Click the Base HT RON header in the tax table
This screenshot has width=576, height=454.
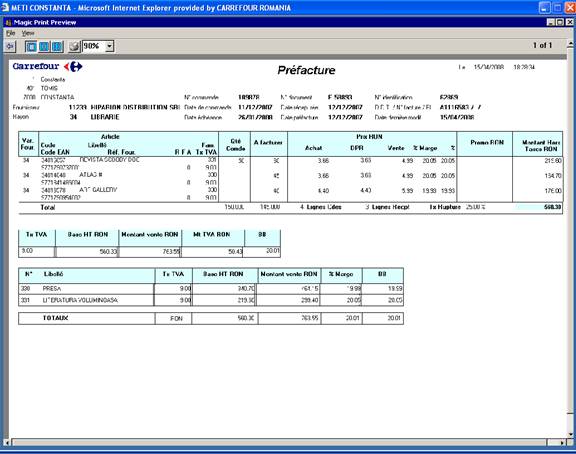point(88,234)
